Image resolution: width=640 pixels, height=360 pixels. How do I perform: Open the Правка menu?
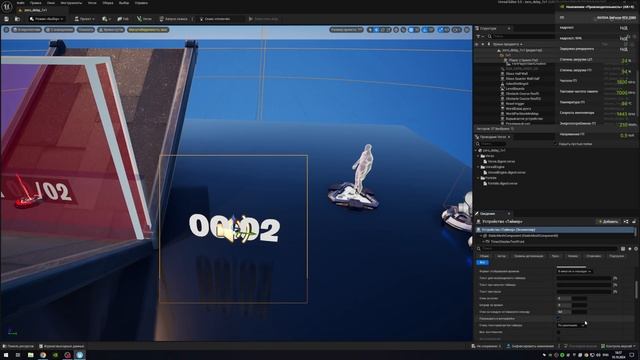click(35, 3)
